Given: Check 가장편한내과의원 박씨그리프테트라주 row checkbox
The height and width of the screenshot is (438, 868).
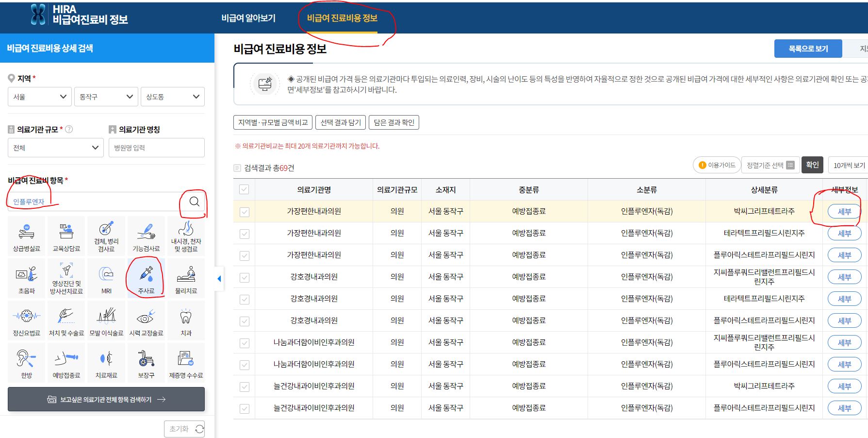Looking at the screenshot, I should coord(244,212).
